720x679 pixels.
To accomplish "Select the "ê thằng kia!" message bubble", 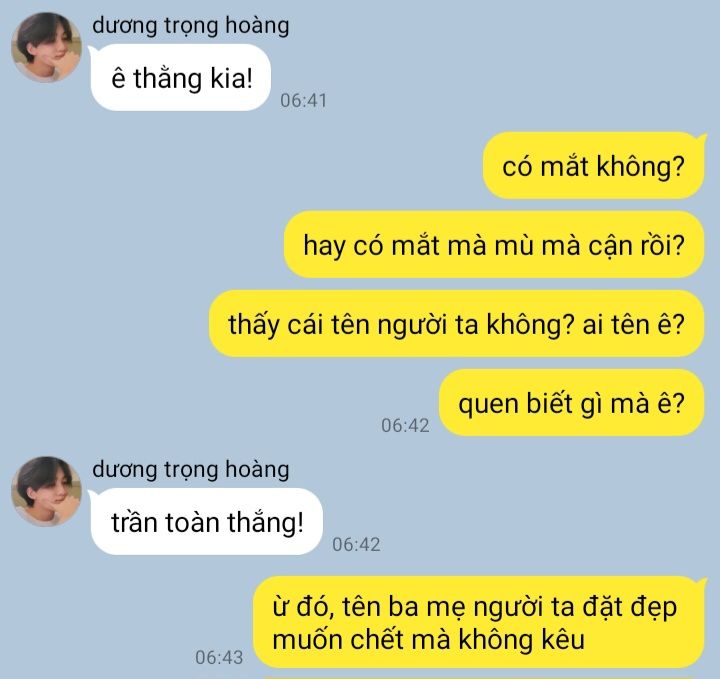I will click(180, 78).
